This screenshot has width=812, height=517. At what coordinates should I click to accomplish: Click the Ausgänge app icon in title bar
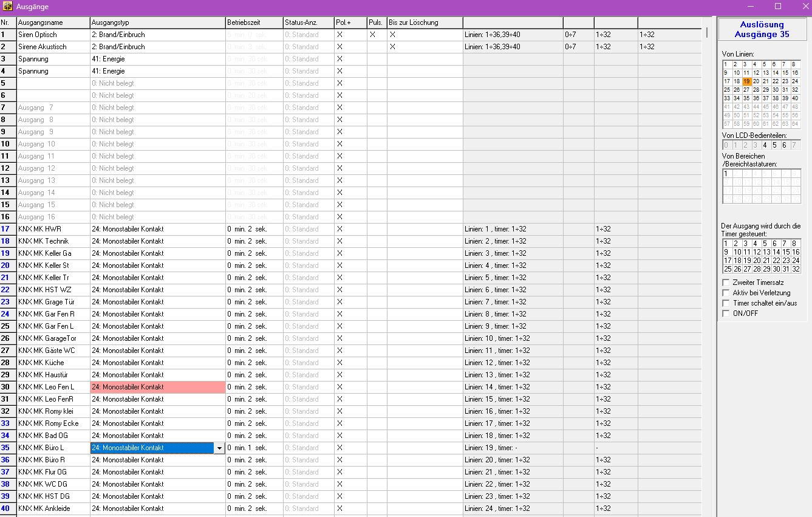click(8, 6)
